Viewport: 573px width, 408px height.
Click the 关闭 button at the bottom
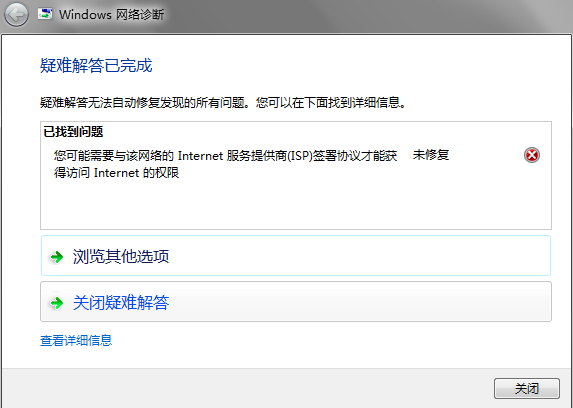(527, 388)
